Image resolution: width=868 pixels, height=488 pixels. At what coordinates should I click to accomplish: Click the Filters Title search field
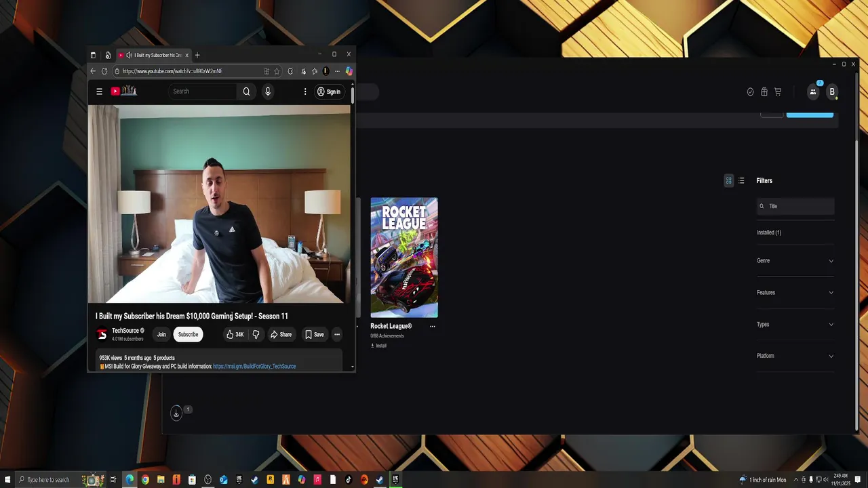tap(795, 206)
